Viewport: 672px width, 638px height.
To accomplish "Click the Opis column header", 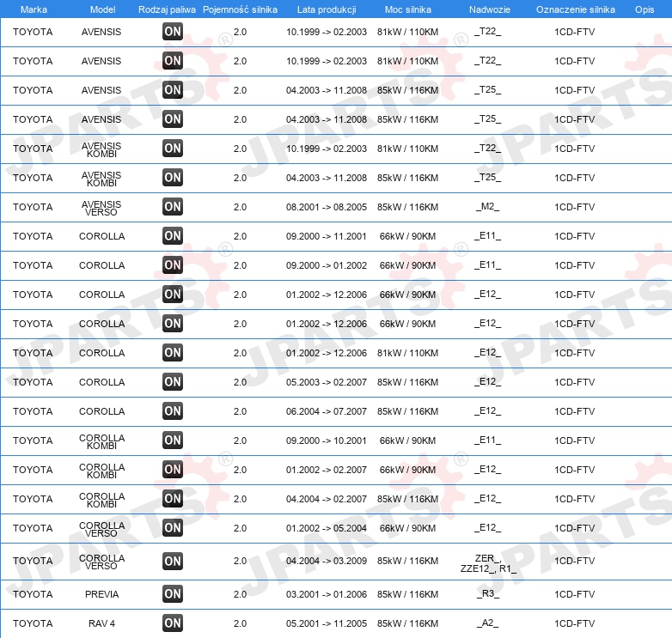I will pyautogui.click(x=645, y=9).
